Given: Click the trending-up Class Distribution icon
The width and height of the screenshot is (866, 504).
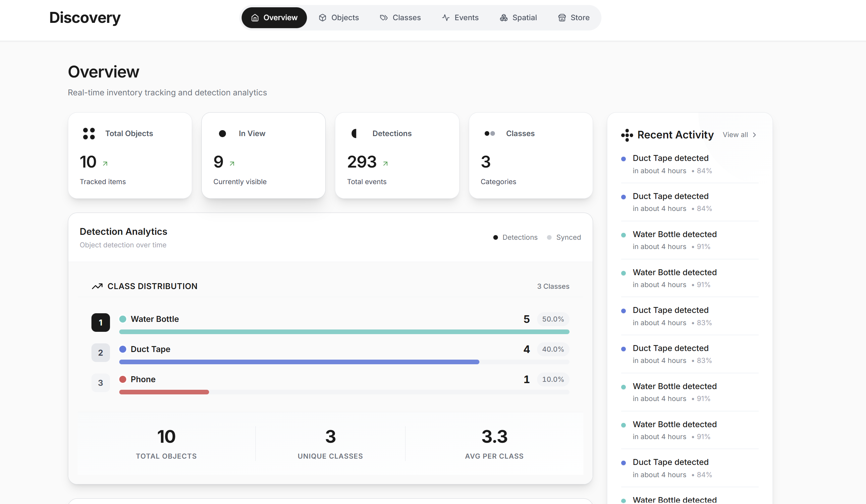Looking at the screenshot, I should pos(97,286).
